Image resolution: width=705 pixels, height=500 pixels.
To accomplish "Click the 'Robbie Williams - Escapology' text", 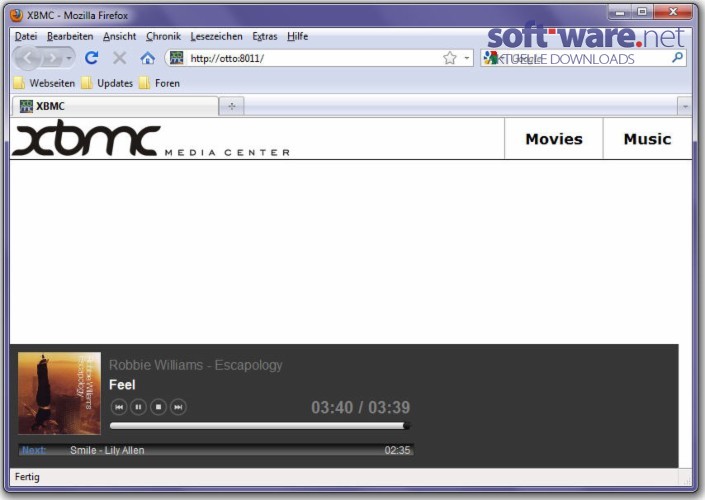I will click(196, 365).
